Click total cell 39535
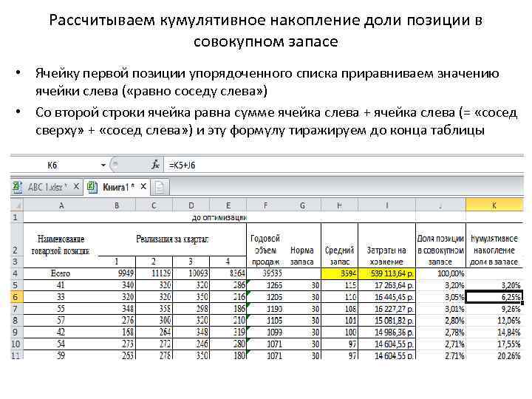532x399 pixels. point(265,273)
